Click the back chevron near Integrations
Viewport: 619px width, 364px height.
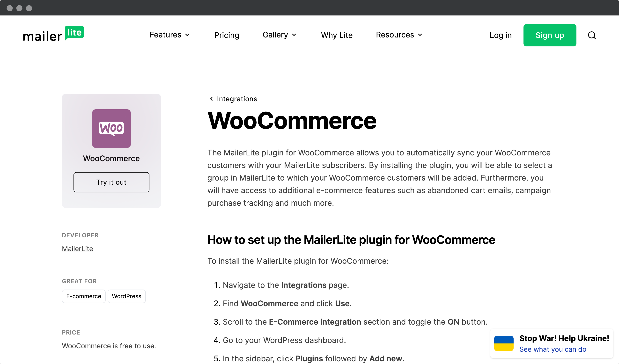(x=211, y=99)
